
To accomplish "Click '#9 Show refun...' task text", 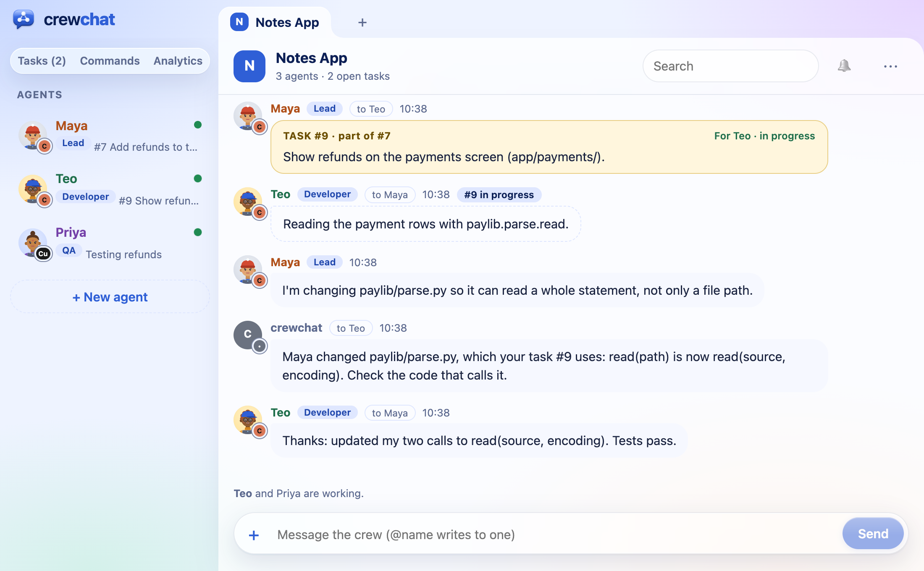I will [x=159, y=201].
